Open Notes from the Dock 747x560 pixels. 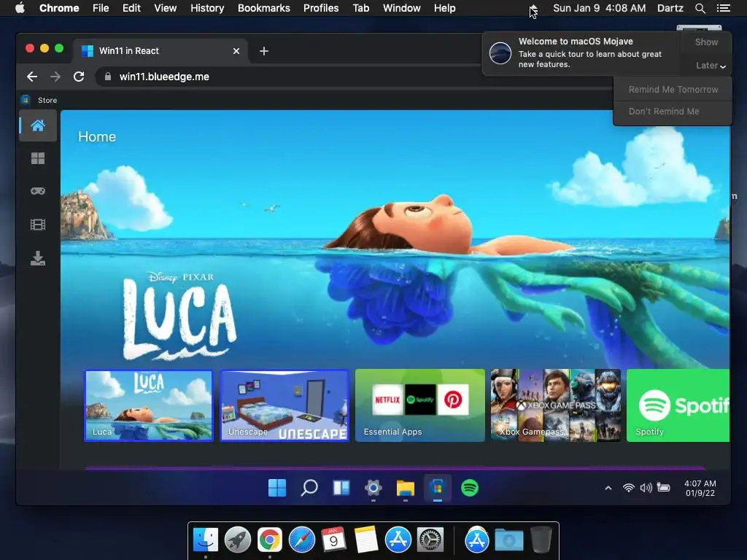[x=366, y=540]
